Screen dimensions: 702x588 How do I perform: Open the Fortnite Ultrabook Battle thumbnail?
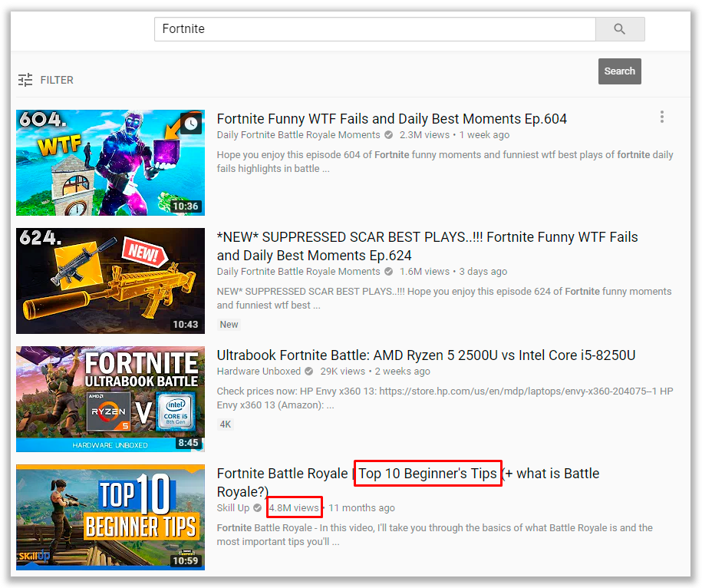point(110,399)
